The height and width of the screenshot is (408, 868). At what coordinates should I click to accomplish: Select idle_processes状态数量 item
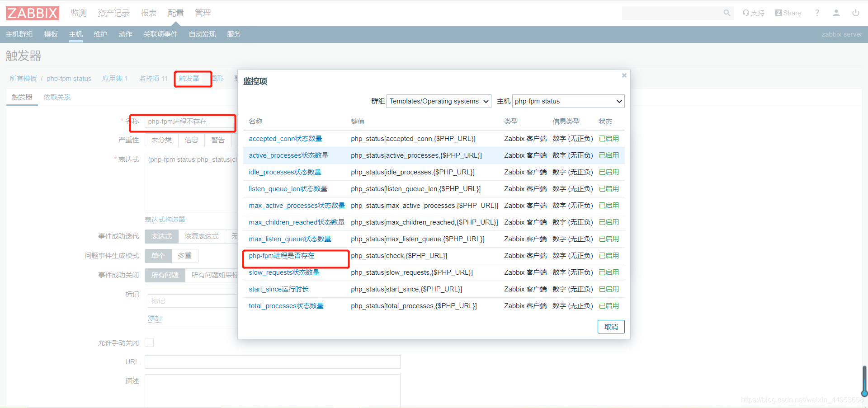tap(285, 172)
